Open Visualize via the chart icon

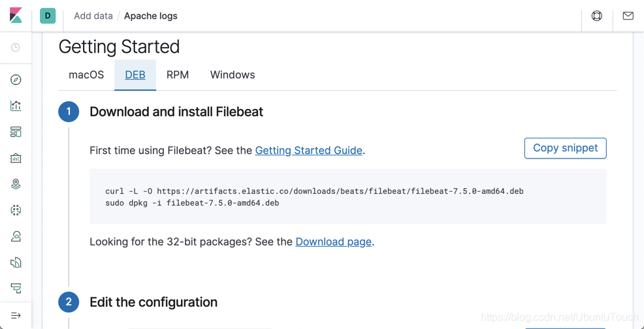pos(16,106)
